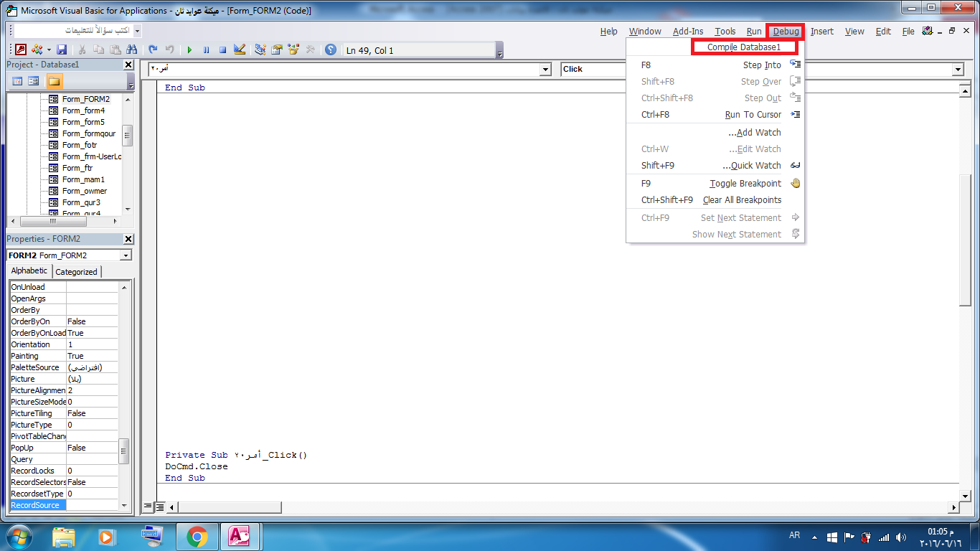
Task: Click View Object button in Project panel
Action: pos(33,81)
